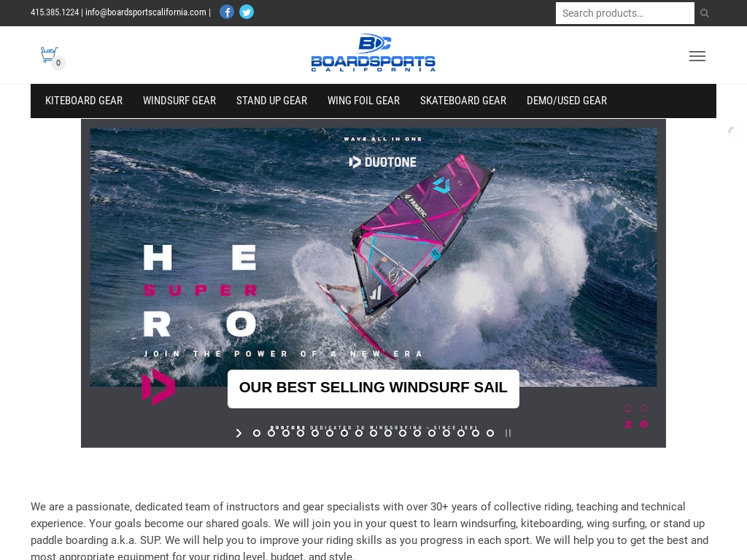
Task: Open the shopping cart icon
Action: tap(49, 55)
